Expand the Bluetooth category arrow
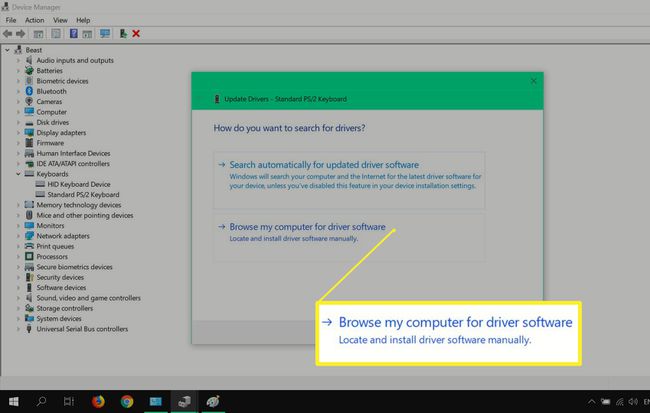 coord(18,91)
